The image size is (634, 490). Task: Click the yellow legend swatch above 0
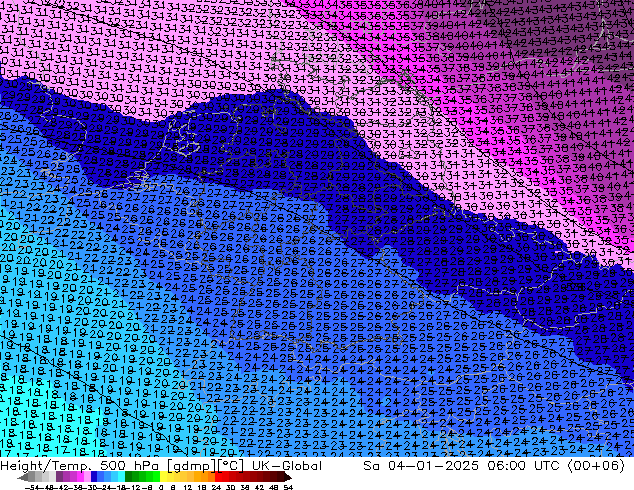pos(163,476)
